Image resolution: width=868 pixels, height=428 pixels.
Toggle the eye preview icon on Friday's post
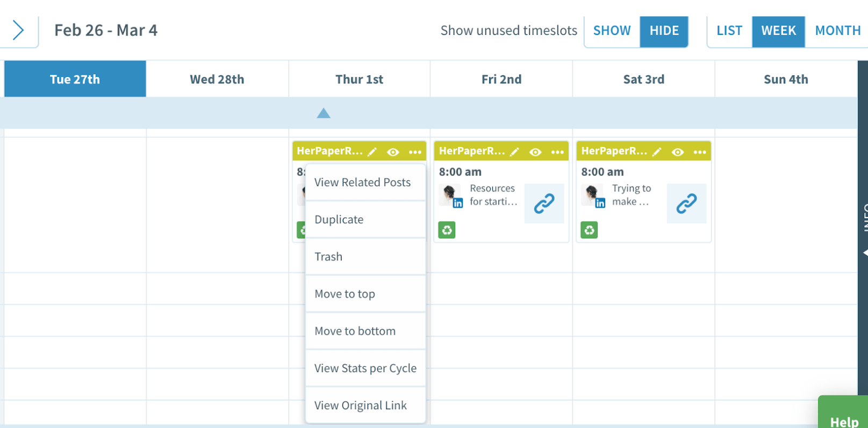pos(535,152)
